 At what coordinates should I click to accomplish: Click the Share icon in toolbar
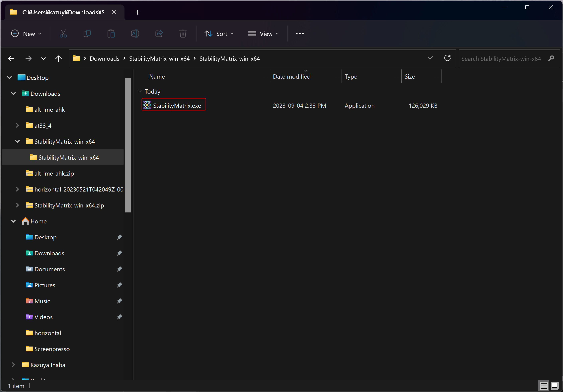[159, 34]
